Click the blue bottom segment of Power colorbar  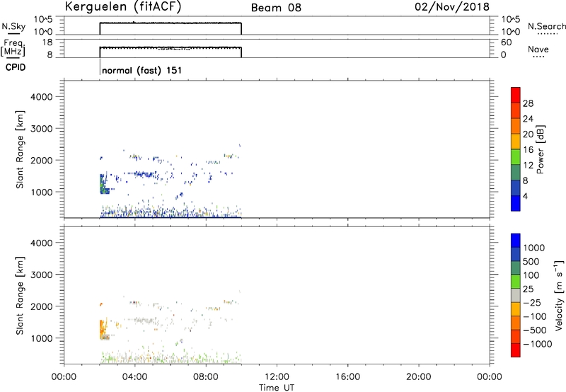(x=516, y=203)
